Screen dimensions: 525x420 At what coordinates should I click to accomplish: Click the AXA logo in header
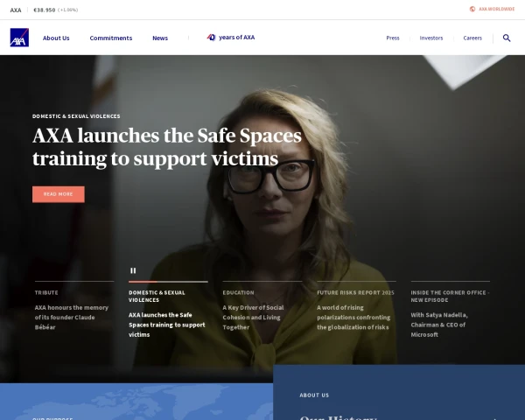[x=19, y=38]
